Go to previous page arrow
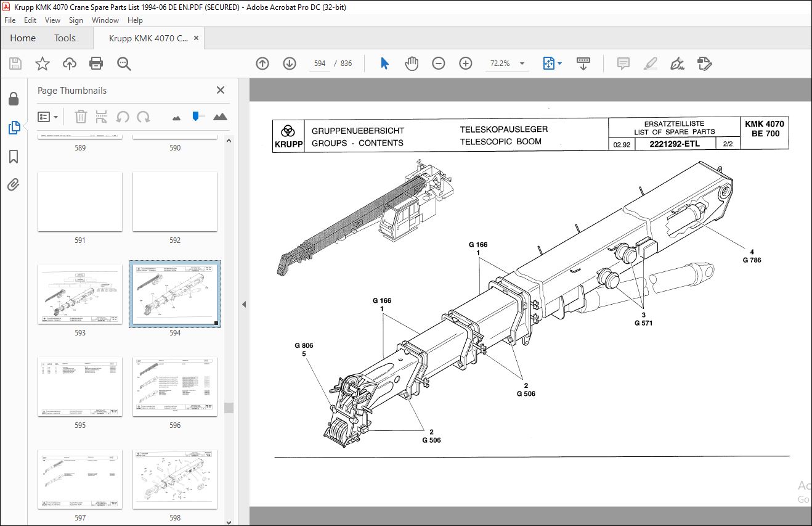Viewport: 812px width, 526px height. tap(262, 64)
